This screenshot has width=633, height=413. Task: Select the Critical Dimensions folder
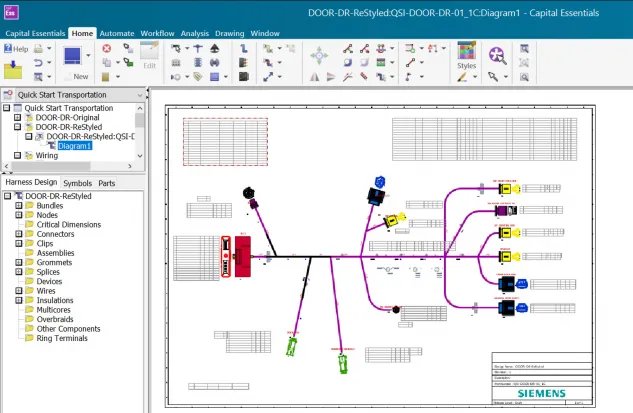click(x=69, y=224)
